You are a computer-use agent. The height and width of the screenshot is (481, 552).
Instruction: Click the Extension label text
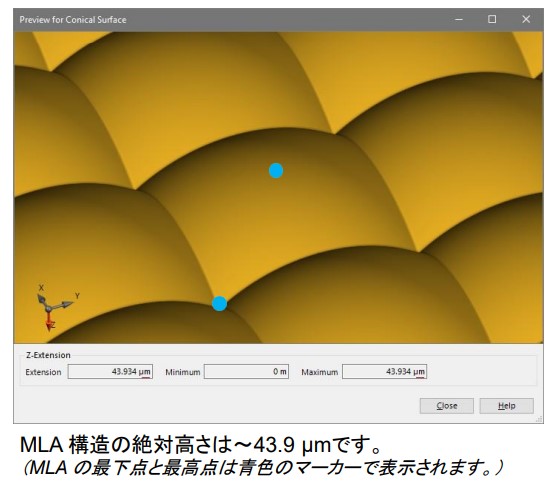pos(43,372)
